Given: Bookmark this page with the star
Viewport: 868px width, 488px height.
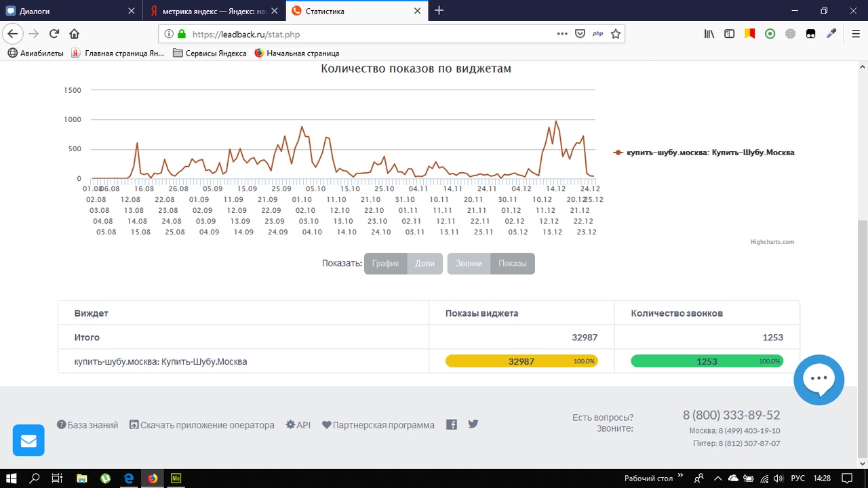Looking at the screenshot, I should pyautogui.click(x=616, y=34).
